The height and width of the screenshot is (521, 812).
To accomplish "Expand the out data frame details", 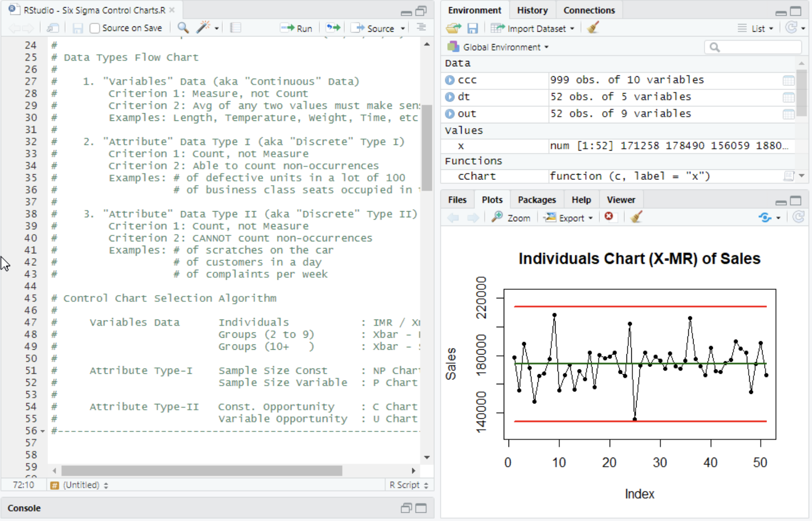I will 450,114.
